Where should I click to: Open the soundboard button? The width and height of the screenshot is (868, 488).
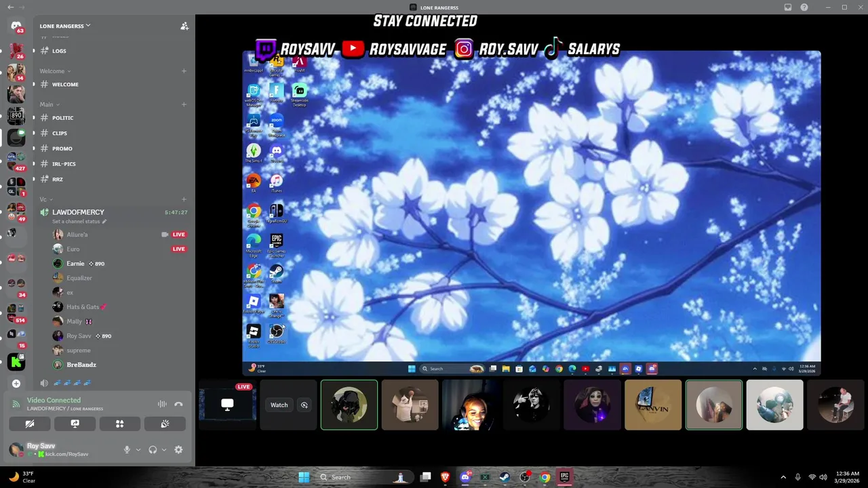click(165, 424)
